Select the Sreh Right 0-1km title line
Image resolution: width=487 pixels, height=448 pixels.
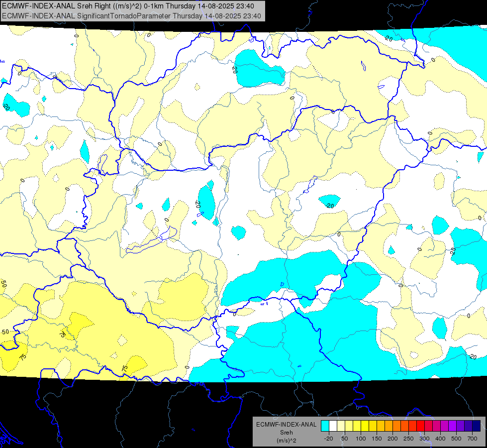[x=128, y=6]
